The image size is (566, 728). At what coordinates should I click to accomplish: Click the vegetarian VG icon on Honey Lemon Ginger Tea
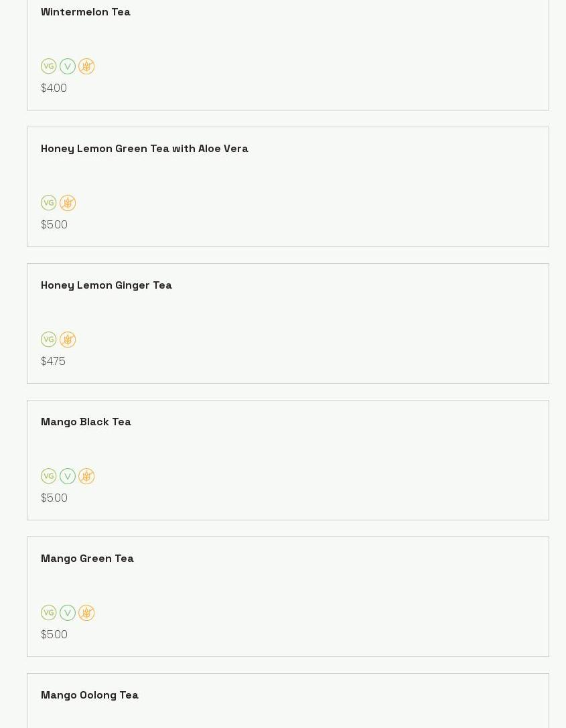[49, 340]
